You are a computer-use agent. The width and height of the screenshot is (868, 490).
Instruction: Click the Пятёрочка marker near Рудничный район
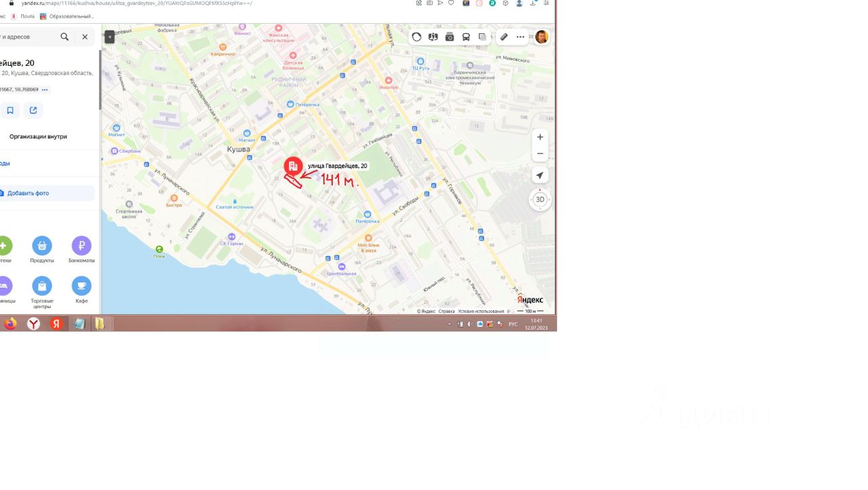(x=290, y=104)
